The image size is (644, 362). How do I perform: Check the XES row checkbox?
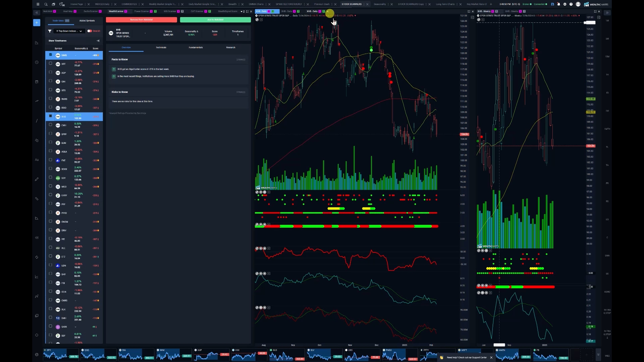point(51,90)
